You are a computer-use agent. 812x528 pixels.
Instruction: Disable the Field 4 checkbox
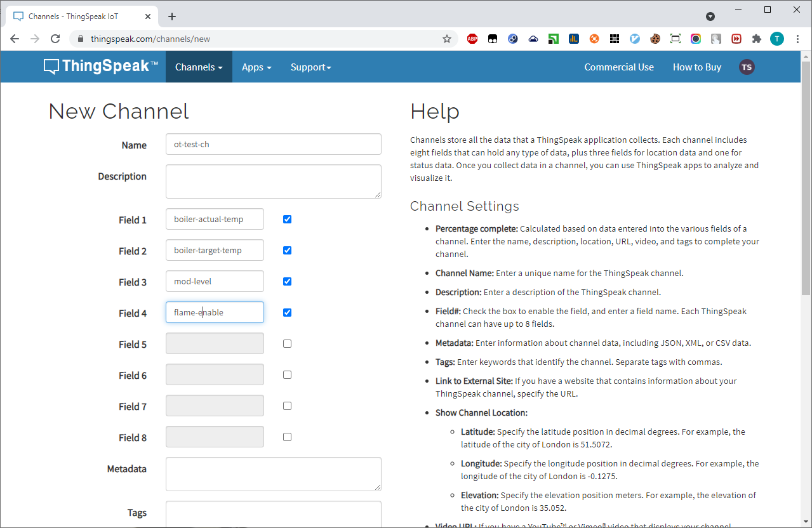(x=287, y=313)
